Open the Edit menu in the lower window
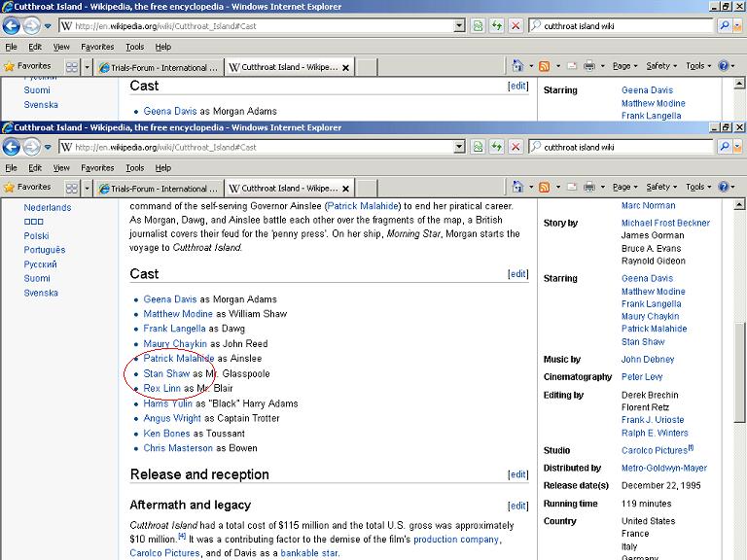This screenshot has width=747, height=560. pyautogui.click(x=35, y=167)
